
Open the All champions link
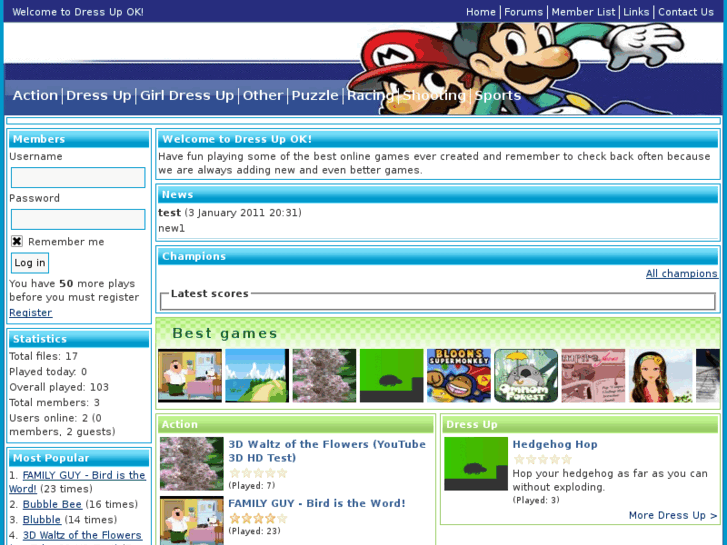click(682, 274)
